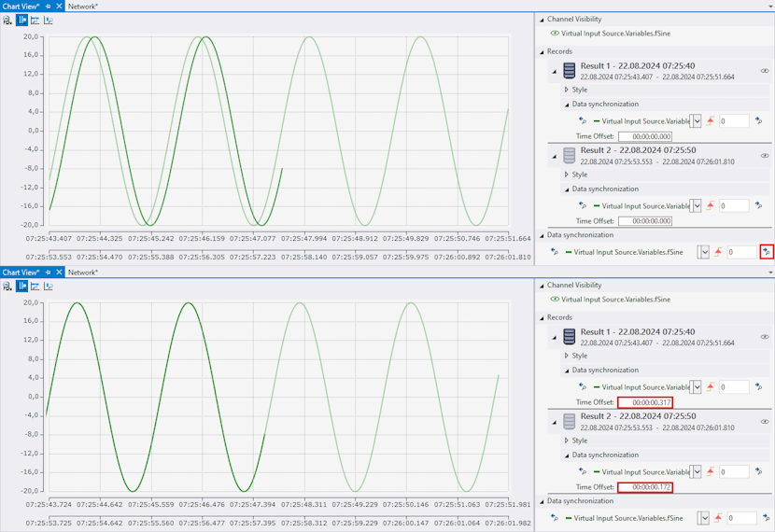Toggle Result 2 visibility eye in lower pane

(x=765, y=421)
